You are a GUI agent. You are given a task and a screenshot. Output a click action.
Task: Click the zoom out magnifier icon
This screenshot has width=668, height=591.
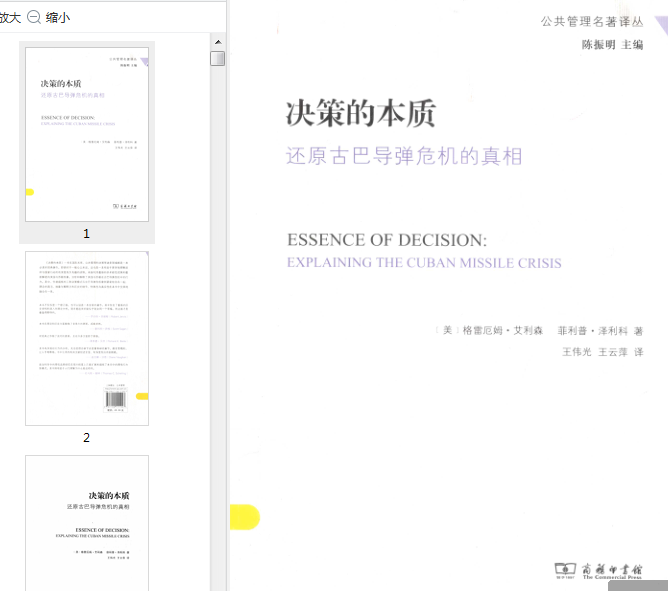click(34, 17)
